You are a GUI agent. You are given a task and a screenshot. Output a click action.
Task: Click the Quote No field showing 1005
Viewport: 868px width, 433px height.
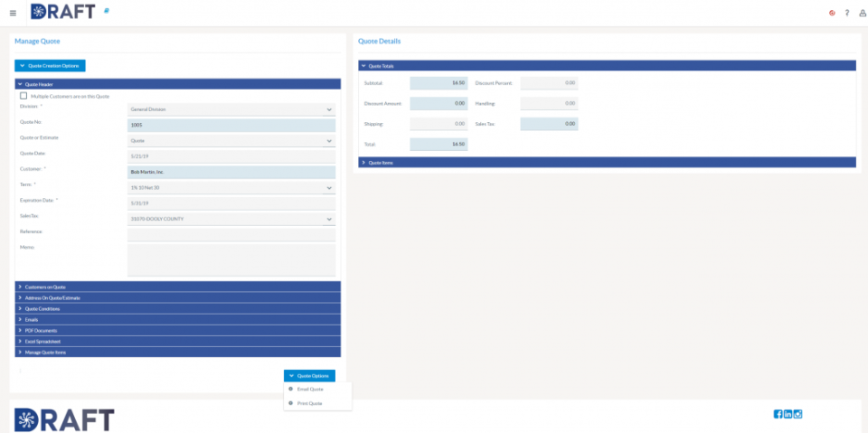(x=231, y=125)
